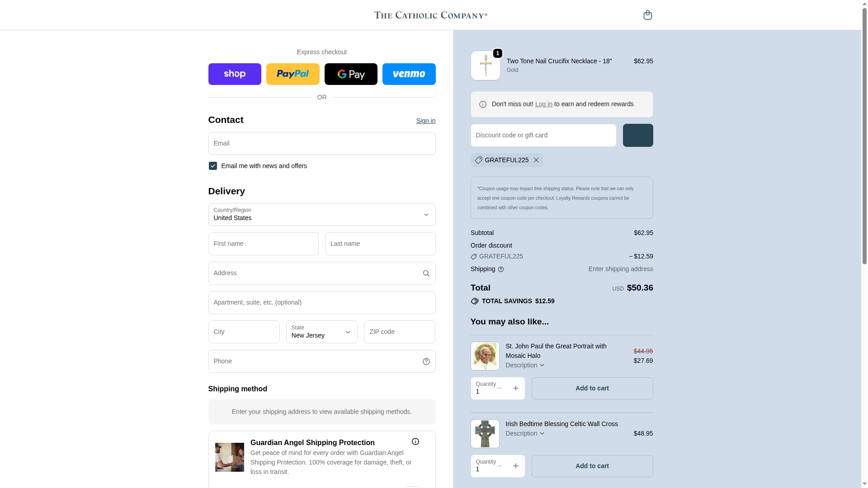Expand Description for St. John Paul portrait
The width and height of the screenshot is (868, 488).
[525, 365]
